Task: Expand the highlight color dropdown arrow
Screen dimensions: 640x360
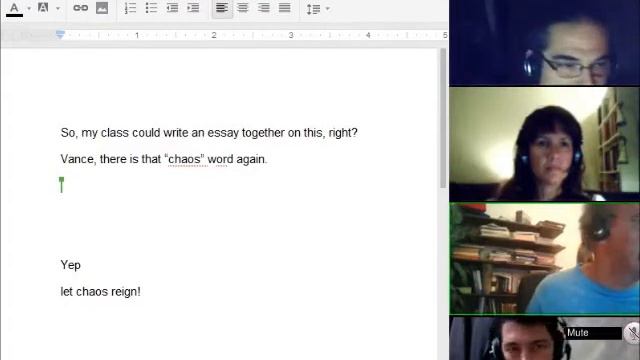Action: (58, 9)
